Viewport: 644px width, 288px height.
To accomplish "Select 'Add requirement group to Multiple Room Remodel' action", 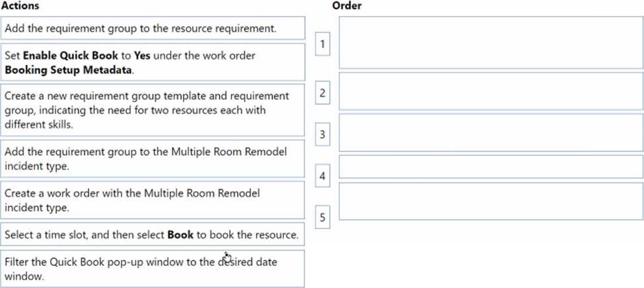I will (153, 159).
